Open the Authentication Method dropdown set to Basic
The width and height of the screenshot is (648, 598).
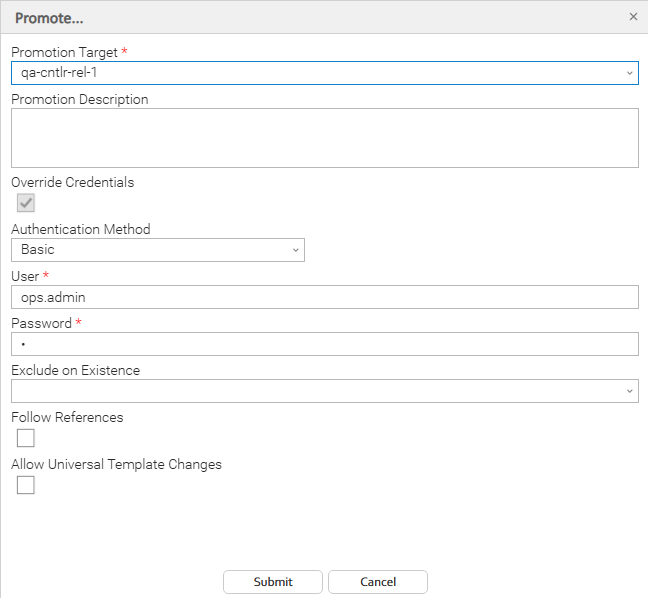click(x=150, y=250)
